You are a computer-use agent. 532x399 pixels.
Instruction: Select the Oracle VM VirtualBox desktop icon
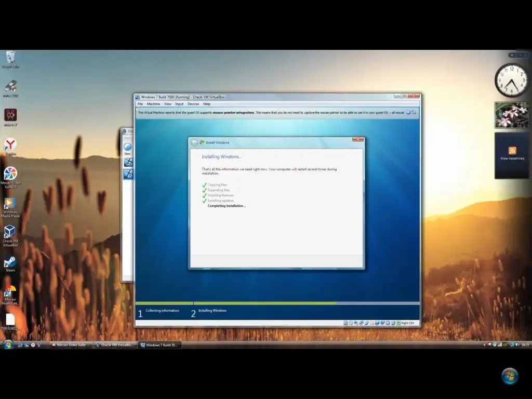10,236
